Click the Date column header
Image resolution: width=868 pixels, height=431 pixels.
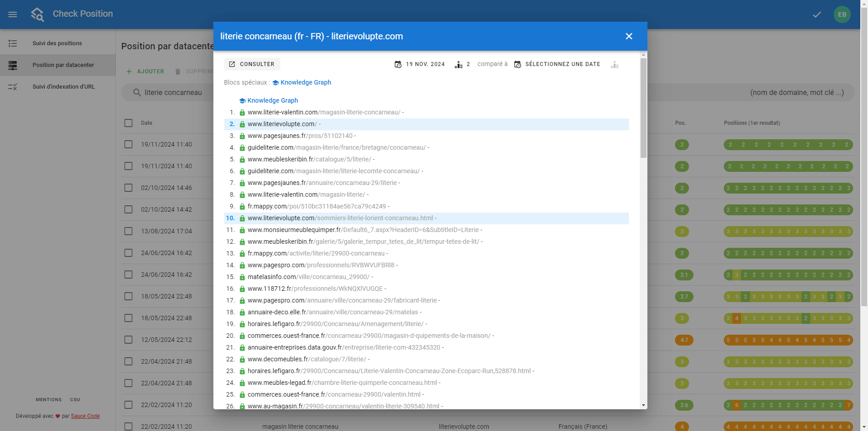pyautogui.click(x=146, y=123)
